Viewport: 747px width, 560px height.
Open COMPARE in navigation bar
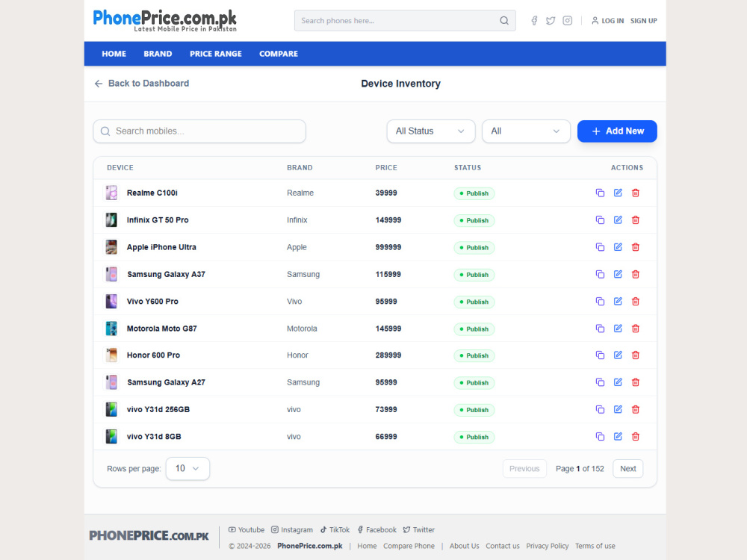(279, 54)
